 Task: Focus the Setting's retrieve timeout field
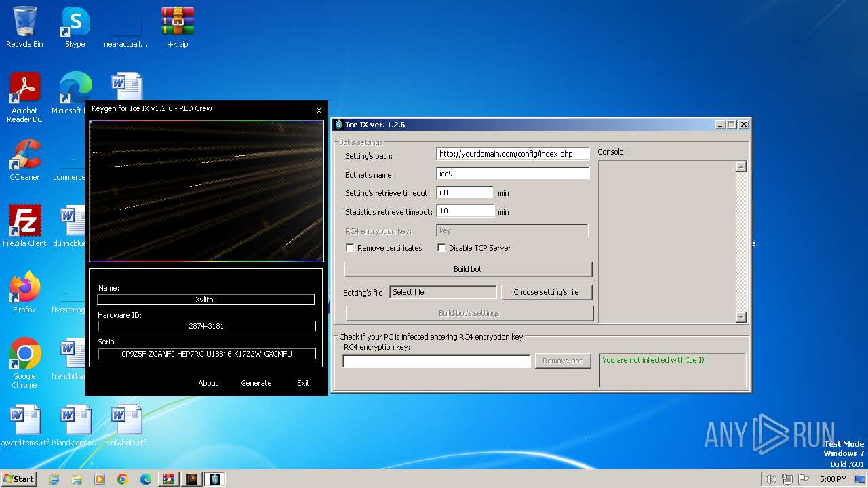pyautogui.click(x=465, y=192)
